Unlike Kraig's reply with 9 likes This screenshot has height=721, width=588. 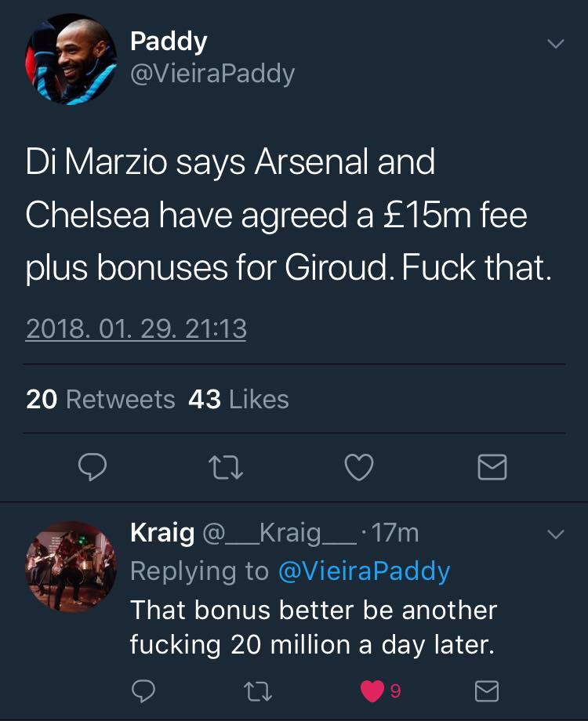click(x=373, y=690)
